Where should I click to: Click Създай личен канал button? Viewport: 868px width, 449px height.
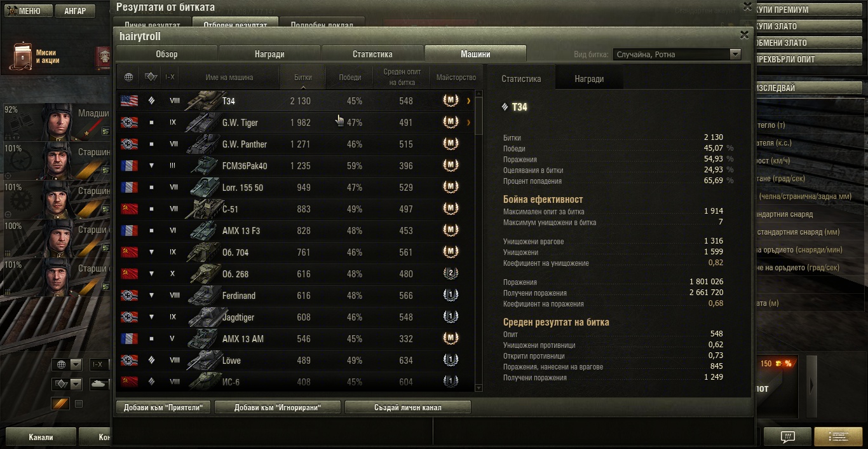tap(408, 407)
